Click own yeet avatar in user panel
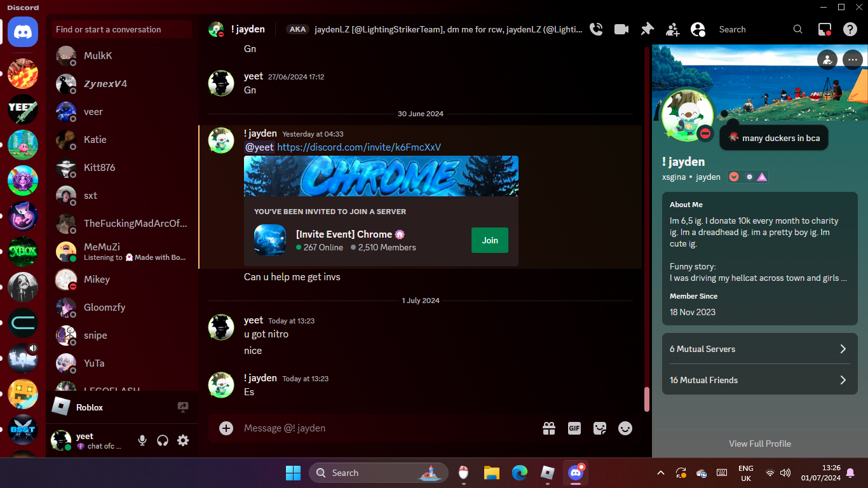The image size is (868, 488). pyautogui.click(x=61, y=440)
